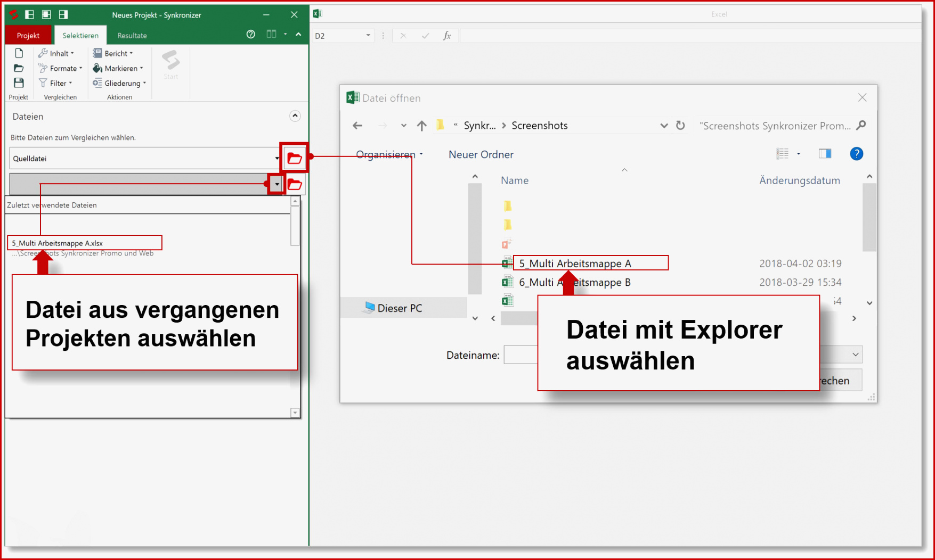The width and height of the screenshot is (935, 560).
Task: Click the file list vertical scrollbar thumb
Action: point(869,217)
